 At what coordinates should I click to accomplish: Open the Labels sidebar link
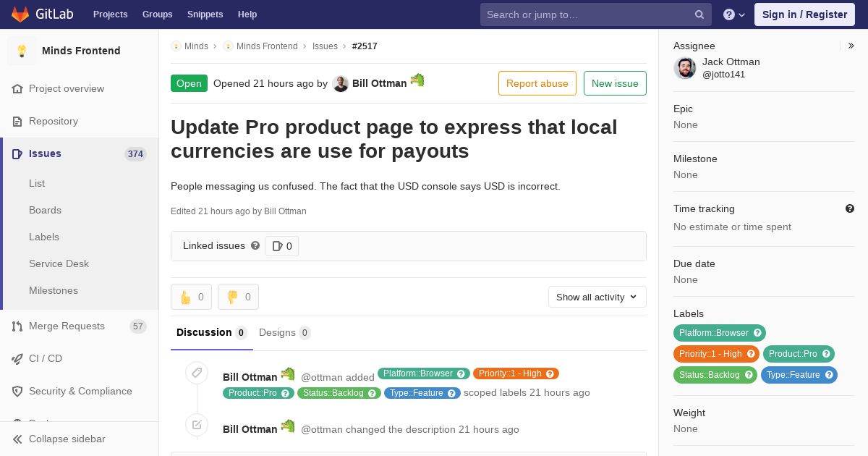tap(44, 237)
